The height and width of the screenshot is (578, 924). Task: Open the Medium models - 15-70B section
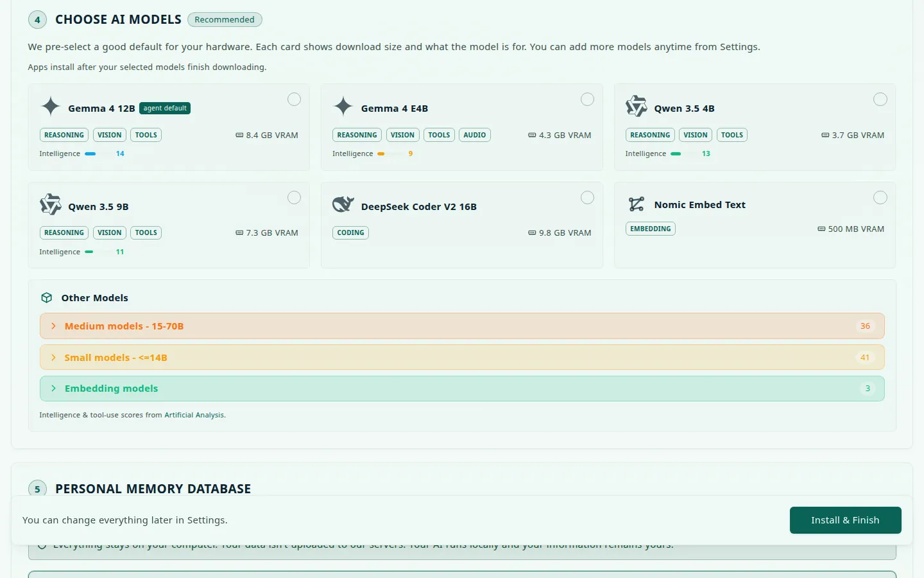point(462,326)
